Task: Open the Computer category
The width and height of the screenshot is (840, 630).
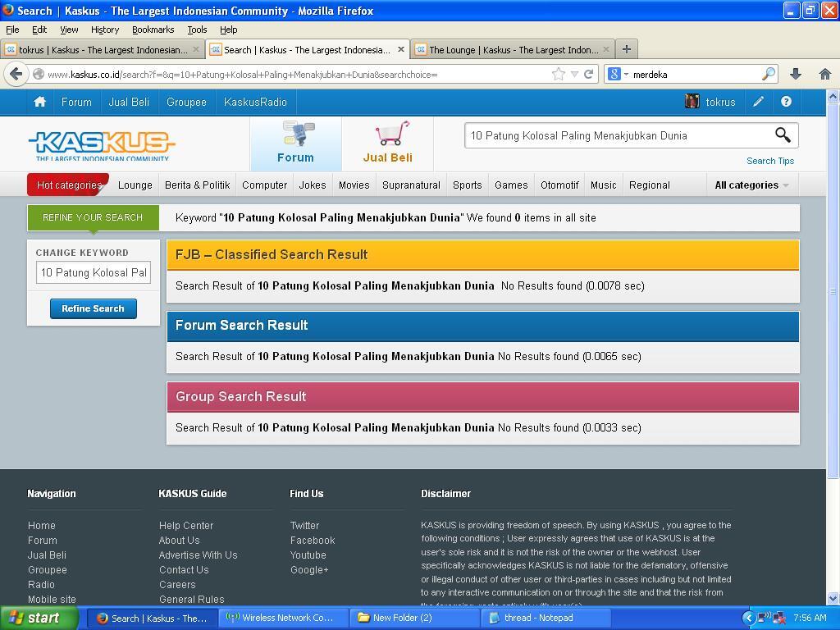Action: (265, 185)
